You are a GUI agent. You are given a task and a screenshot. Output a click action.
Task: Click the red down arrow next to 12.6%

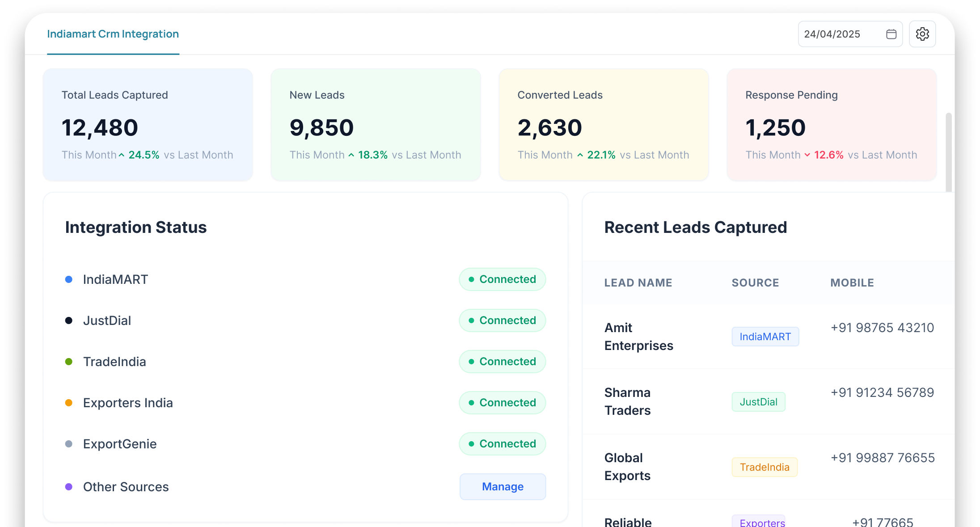pyautogui.click(x=807, y=155)
